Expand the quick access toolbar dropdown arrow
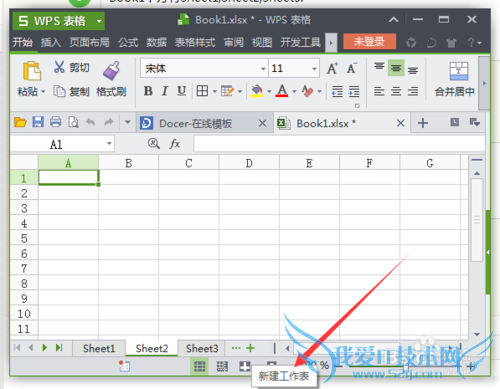The width and height of the screenshot is (500, 389). click(127, 122)
